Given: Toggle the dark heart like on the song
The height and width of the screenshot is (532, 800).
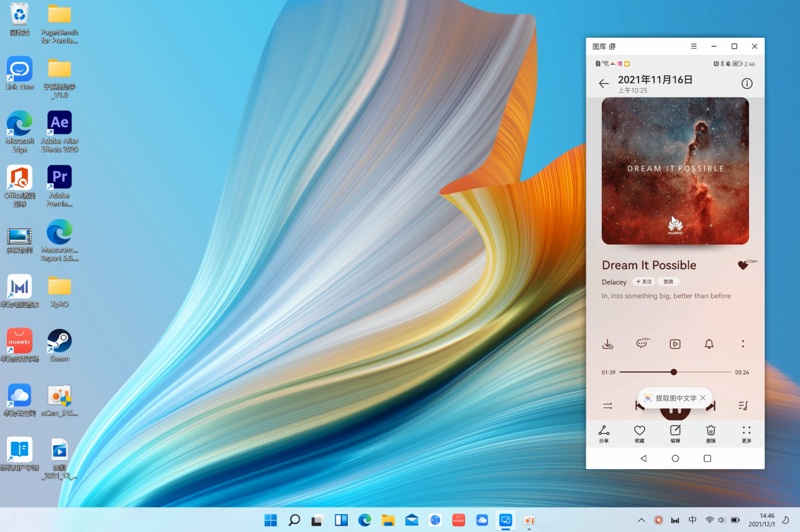Looking at the screenshot, I should tap(743, 265).
